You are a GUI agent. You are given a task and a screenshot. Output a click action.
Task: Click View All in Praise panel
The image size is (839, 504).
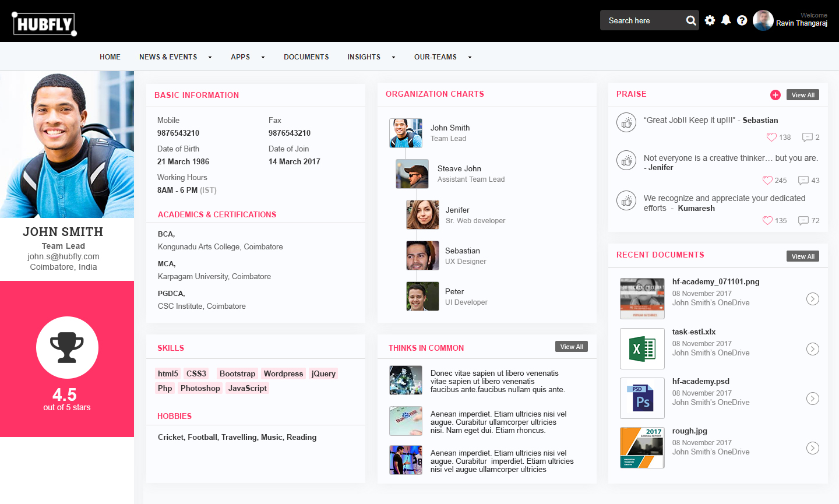point(803,95)
